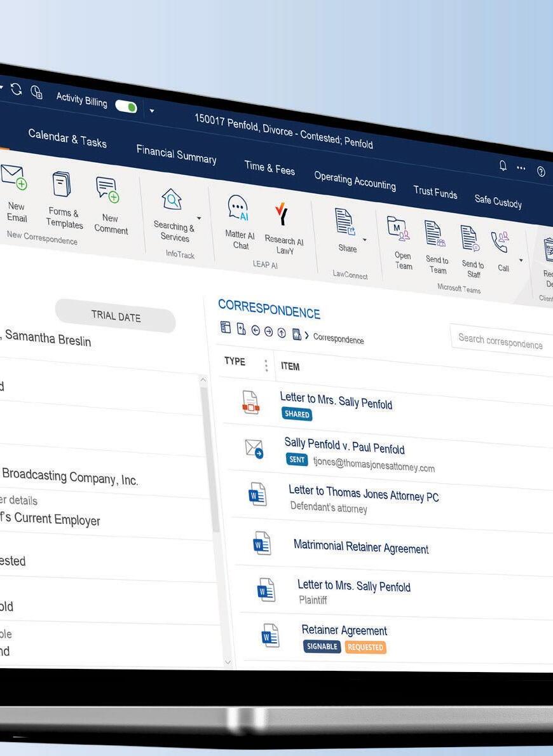This screenshot has width=553, height=756.
Task: Open the Financial Summary tab
Action: click(176, 155)
